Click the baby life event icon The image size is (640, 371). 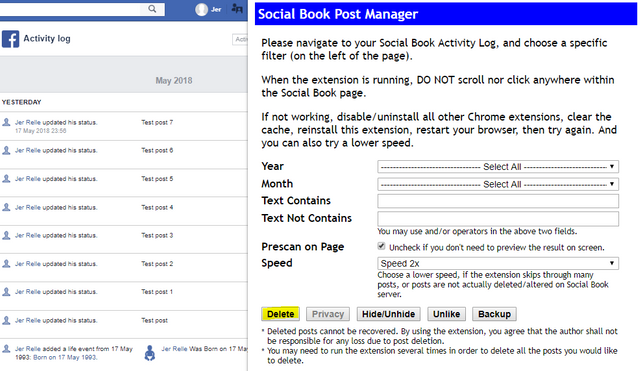tap(150, 353)
